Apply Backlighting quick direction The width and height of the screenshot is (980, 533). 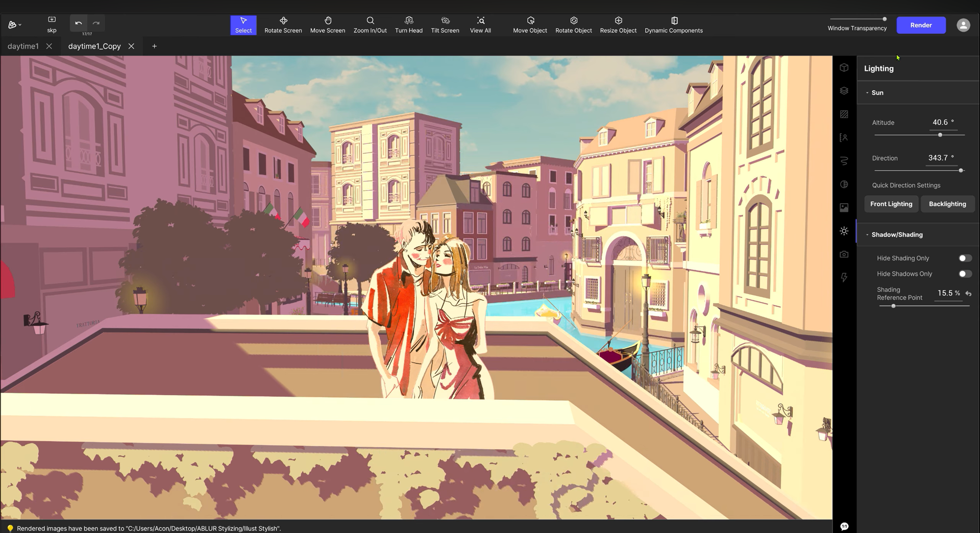pyautogui.click(x=947, y=204)
